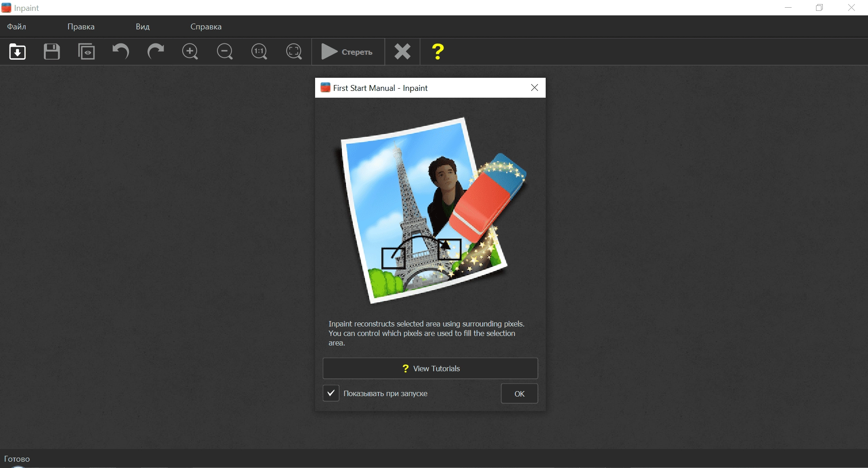The image size is (868, 468).
Task: Fit image to window with zoom fit icon
Action: coord(294,52)
